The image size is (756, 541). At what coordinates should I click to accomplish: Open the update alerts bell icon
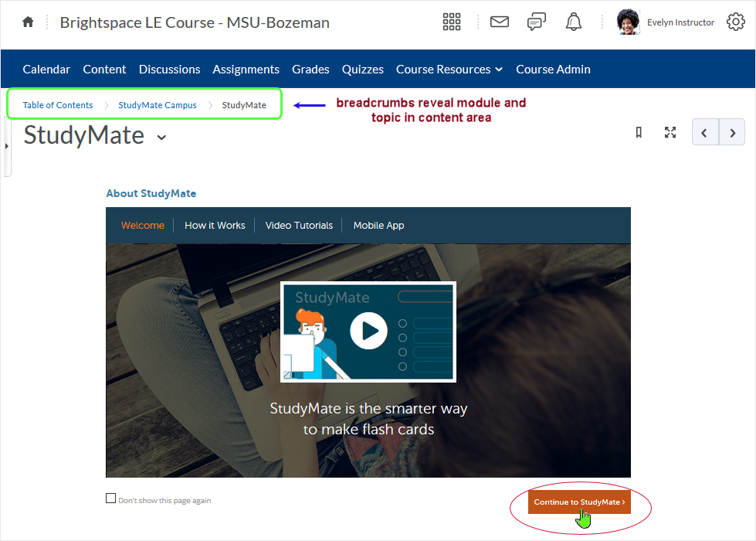click(573, 22)
